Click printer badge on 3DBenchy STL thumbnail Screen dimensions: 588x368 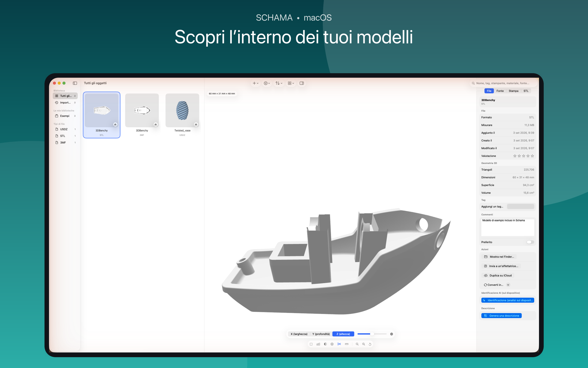pos(115,125)
